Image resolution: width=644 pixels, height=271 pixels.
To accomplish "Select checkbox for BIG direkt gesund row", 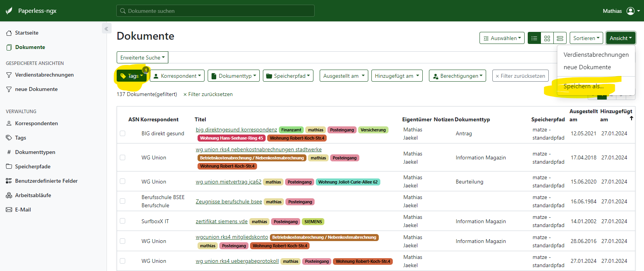I will 122,133.
